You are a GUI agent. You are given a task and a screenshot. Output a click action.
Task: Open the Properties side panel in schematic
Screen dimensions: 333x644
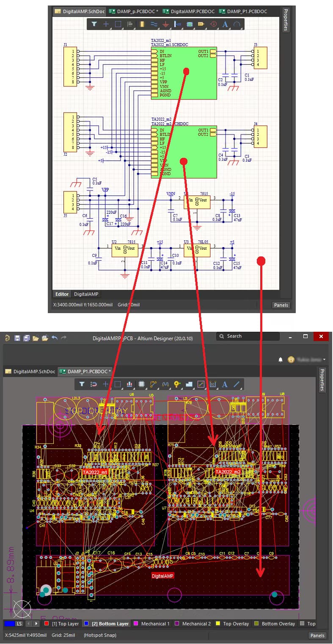(x=286, y=19)
